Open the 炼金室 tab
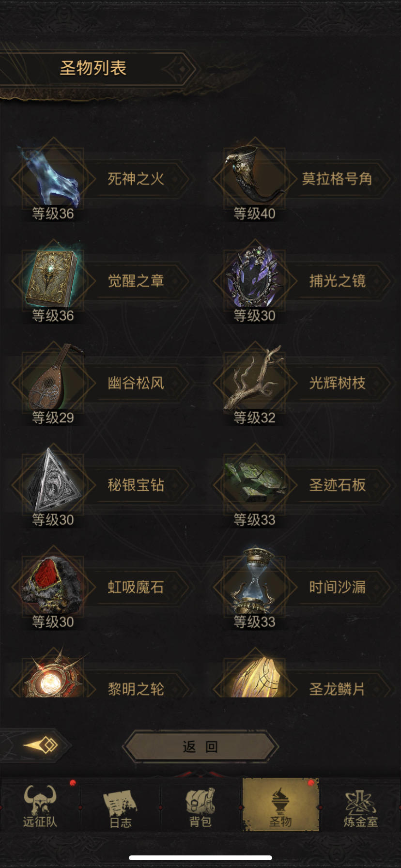401x868 pixels. (x=360, y=806)
